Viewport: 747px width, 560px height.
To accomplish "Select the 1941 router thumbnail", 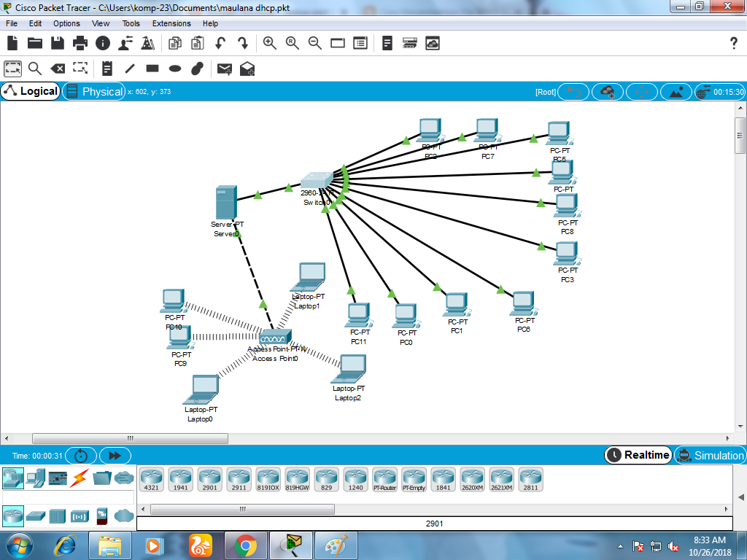I will (x=180, y=479).
